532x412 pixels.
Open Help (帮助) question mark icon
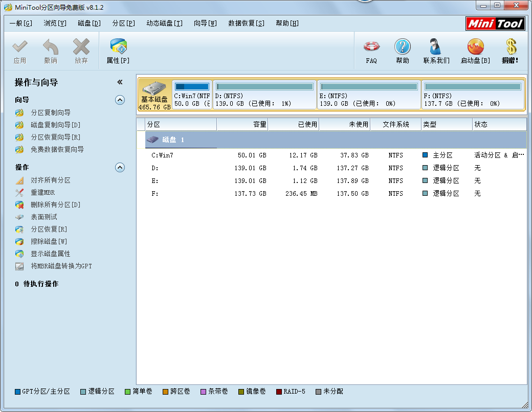403,47
